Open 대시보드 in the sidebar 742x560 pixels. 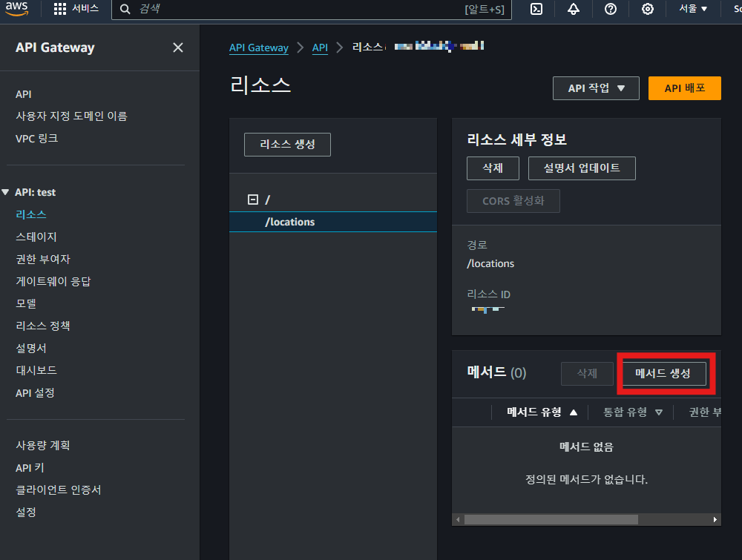[36, 370]
